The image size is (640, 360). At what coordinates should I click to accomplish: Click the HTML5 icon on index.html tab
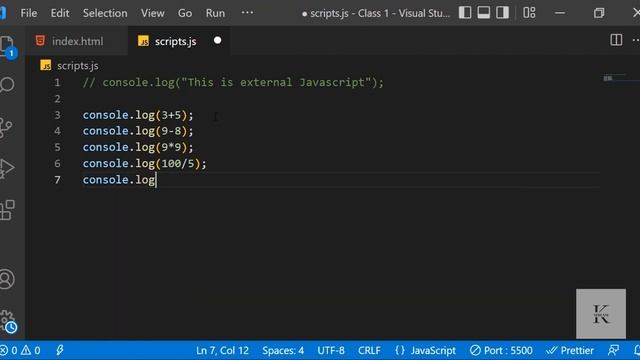40,40
